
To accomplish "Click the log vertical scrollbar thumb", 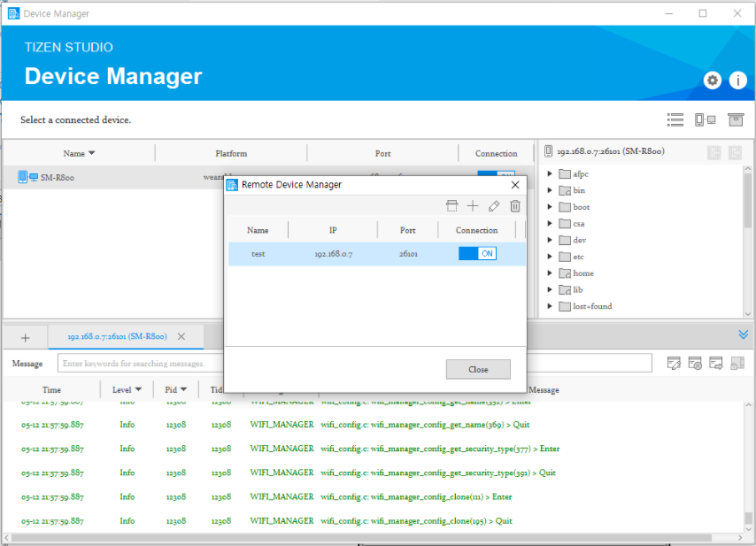I will click(x=748, y=518).
